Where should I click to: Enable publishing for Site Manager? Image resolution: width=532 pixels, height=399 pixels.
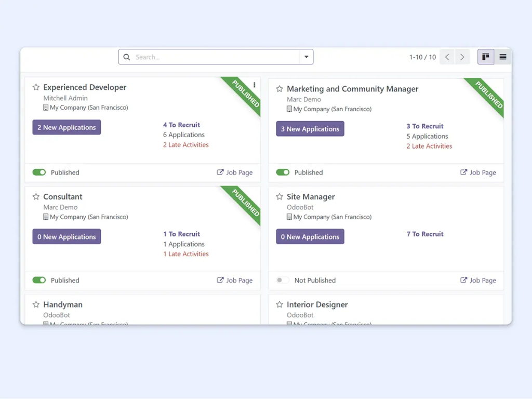(x=283, y=280)
